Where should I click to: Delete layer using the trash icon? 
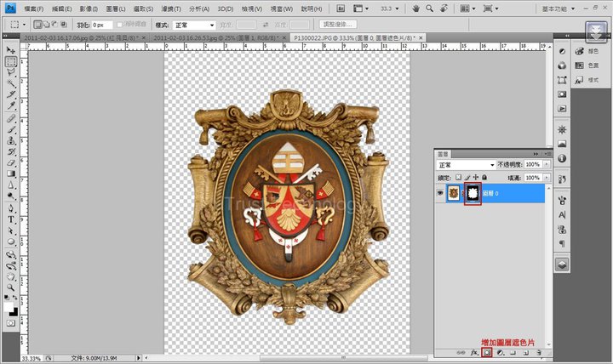click(539, 352)
